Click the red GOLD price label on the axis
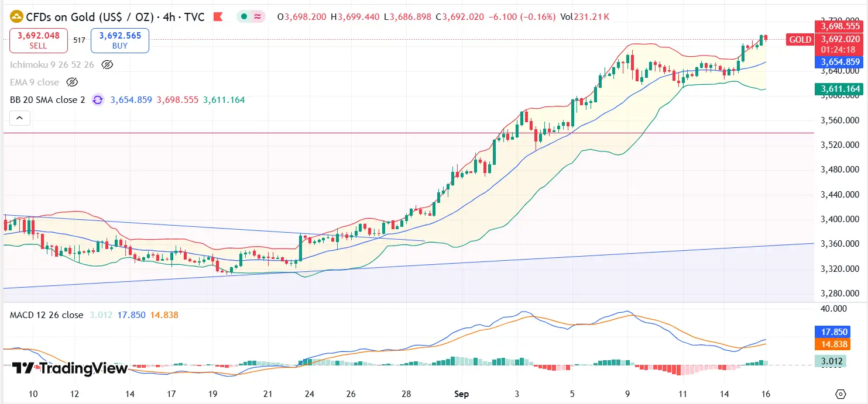868x404 pixels. [x=800, y=40]
